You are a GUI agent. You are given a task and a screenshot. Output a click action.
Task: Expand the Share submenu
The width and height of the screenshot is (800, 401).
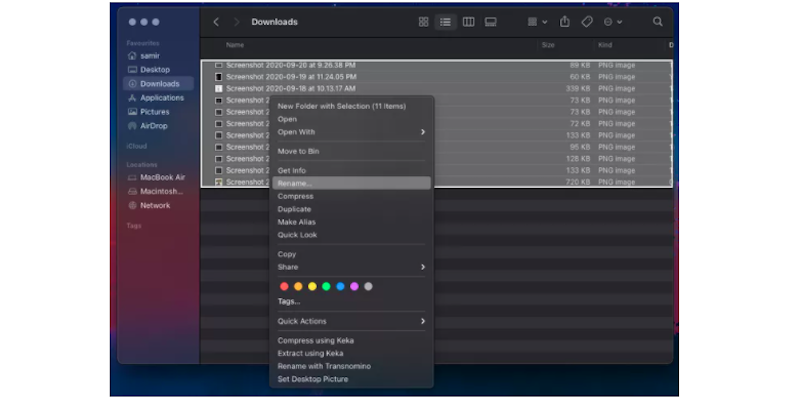point(351,267)
